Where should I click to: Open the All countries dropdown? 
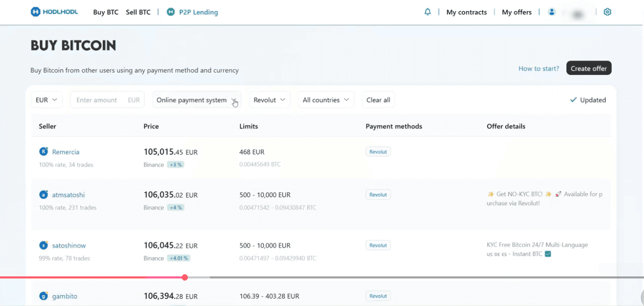click(x=326, y=100)
